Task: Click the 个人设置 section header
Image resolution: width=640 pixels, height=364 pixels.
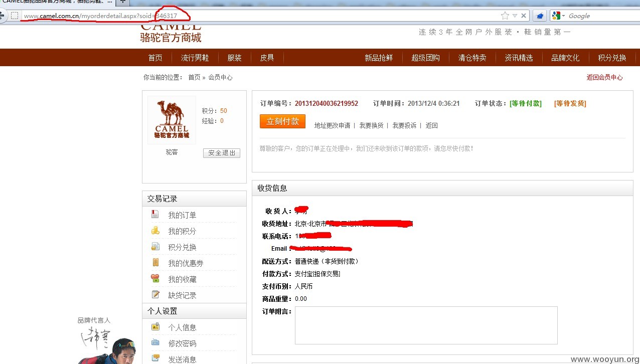Action: point(194,311)
